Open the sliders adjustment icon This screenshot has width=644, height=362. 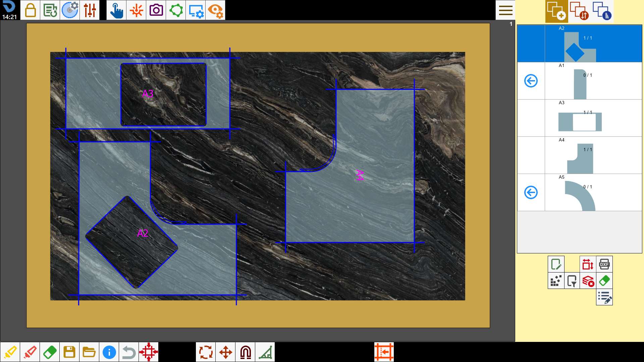[90, 10]
